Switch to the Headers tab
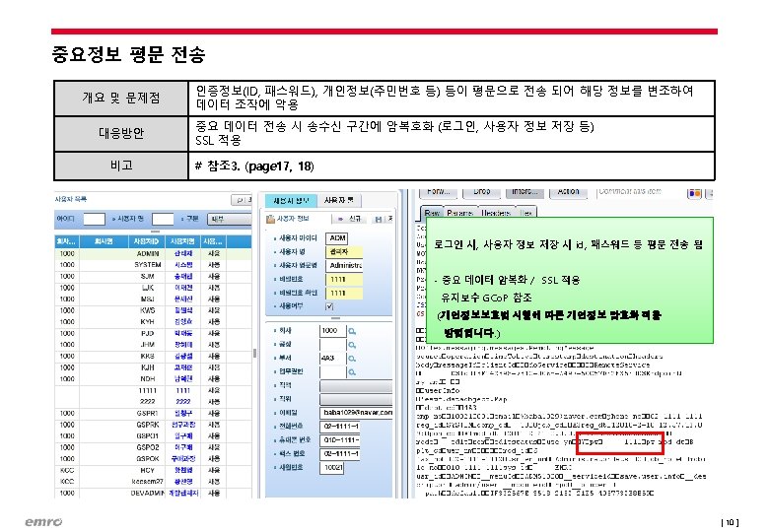The width and height of the screenshot is (769, 532). tap(496, 213)
